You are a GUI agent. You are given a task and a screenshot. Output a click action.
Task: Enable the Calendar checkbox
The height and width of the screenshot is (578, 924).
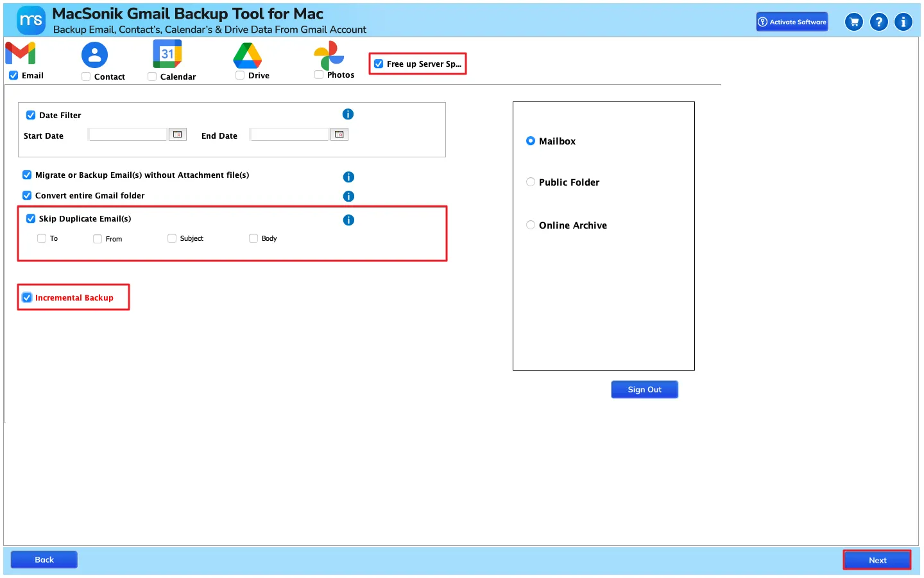[152, 76]
